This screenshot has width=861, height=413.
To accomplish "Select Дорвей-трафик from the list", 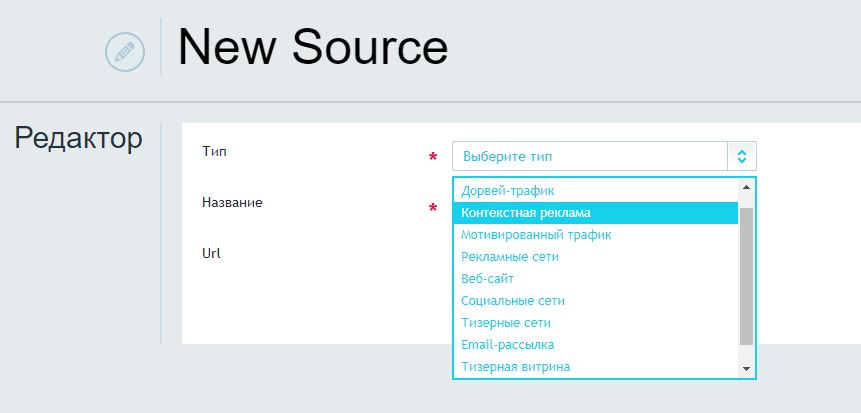I will click(507, 191).
